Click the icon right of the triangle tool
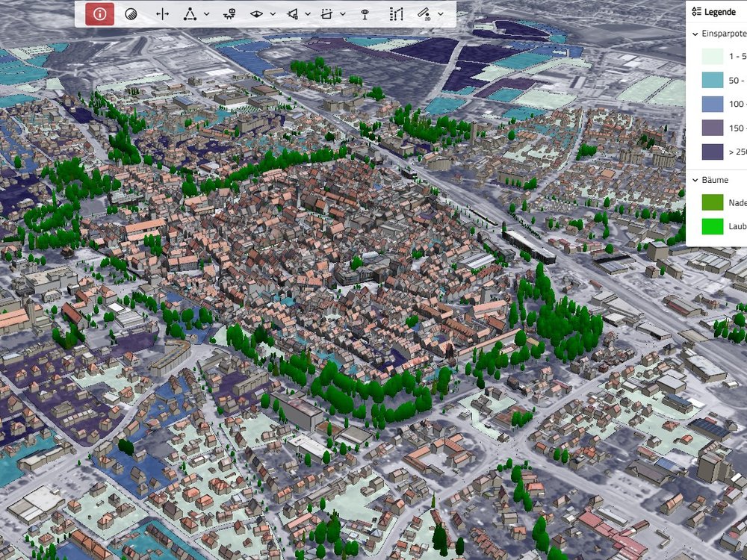Image resolution: width=747 pixels, height=560 pixels. pyautogui.click(x=230, y=13)
